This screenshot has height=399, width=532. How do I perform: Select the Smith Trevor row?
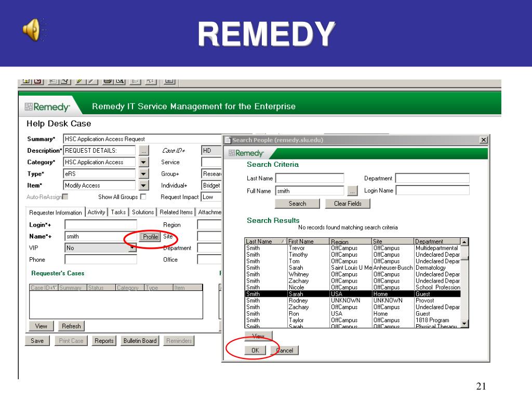tap(353, 248)
